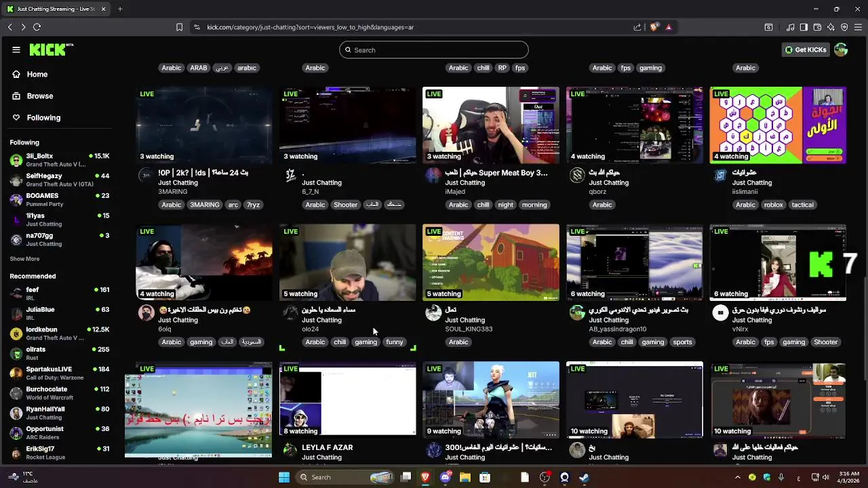Image resolution: width=868 pixels, height=488 pixels.
Task: Open the Kick hamburger sidebar menu
Action: tap(16, 49)
